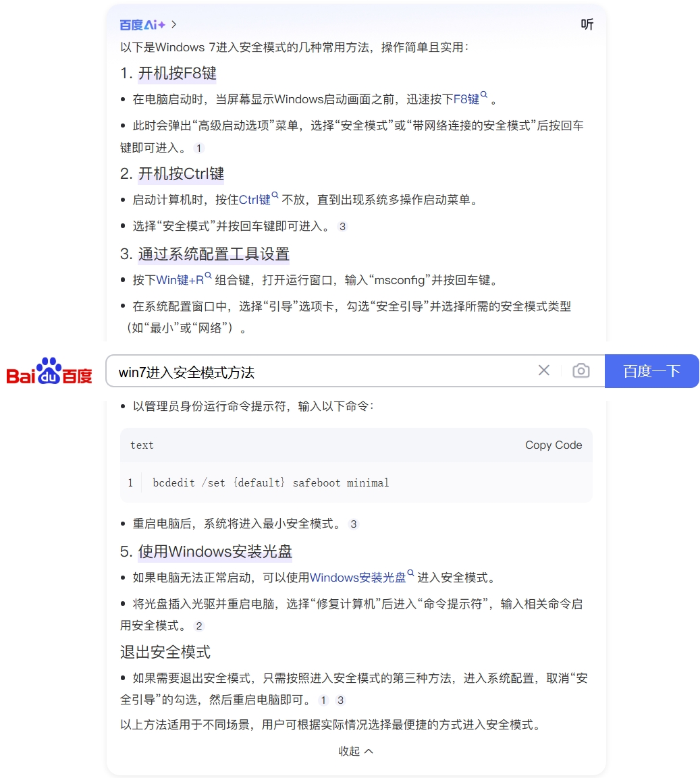Expand the arrow beside 百度AI+
The image size is (700, 778).
pyautogui.click(x=173, y=24)
